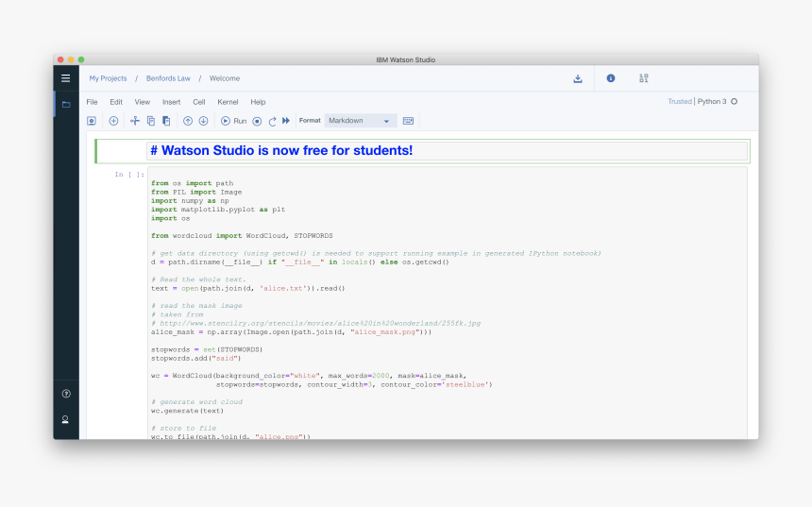This screenshot has height=507, width=812.
Task: Cut the selected cell with the scissors icon
Action: click(x=135, y=121)
